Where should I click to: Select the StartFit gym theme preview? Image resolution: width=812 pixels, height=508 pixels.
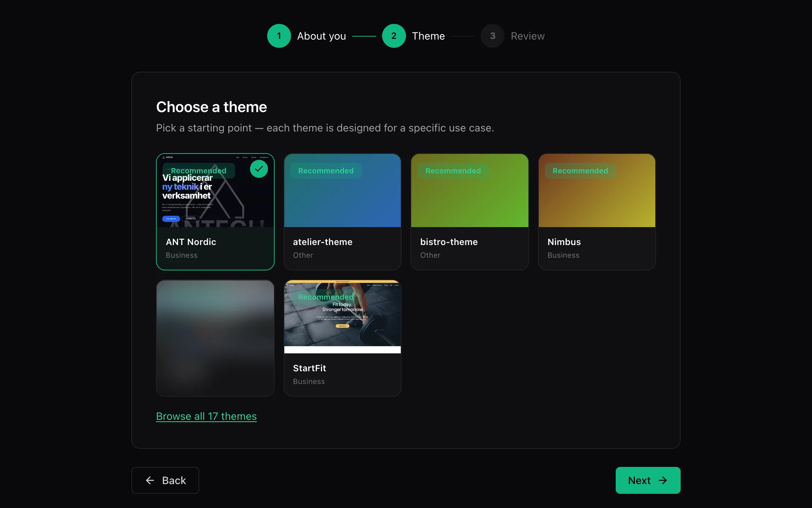click(343, 317)
